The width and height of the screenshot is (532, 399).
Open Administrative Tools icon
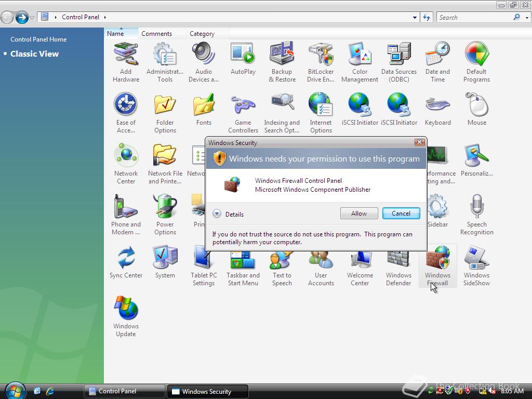coord(165,62)
